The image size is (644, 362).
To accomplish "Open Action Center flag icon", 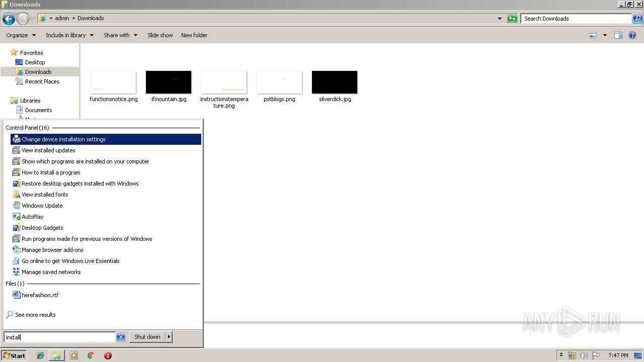I will (x=596, y=355).
